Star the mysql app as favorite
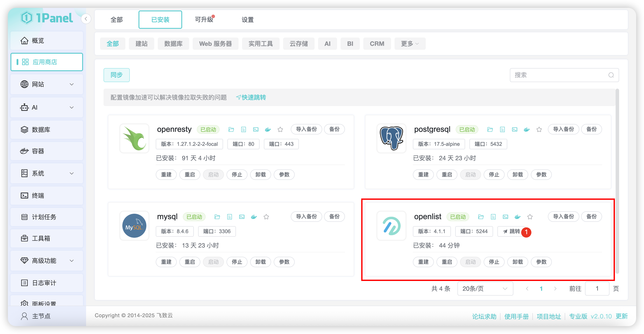 (266, 217)
